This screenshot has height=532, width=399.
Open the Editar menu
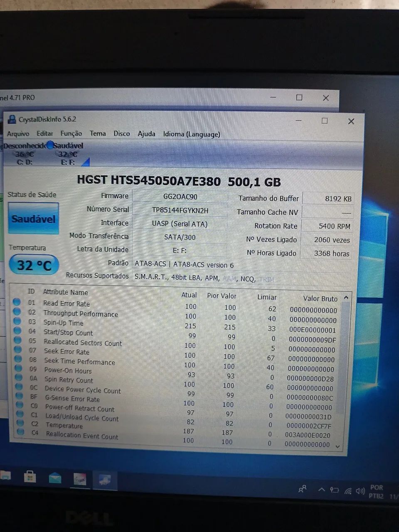tap(44, 133)
